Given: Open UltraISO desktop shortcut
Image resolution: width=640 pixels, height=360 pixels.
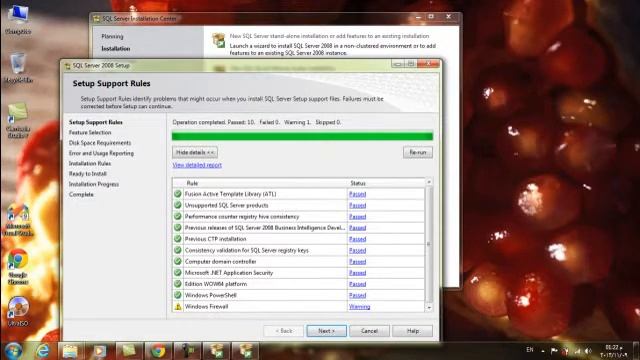Looking at the screenshot, I should tap(18, 311).
